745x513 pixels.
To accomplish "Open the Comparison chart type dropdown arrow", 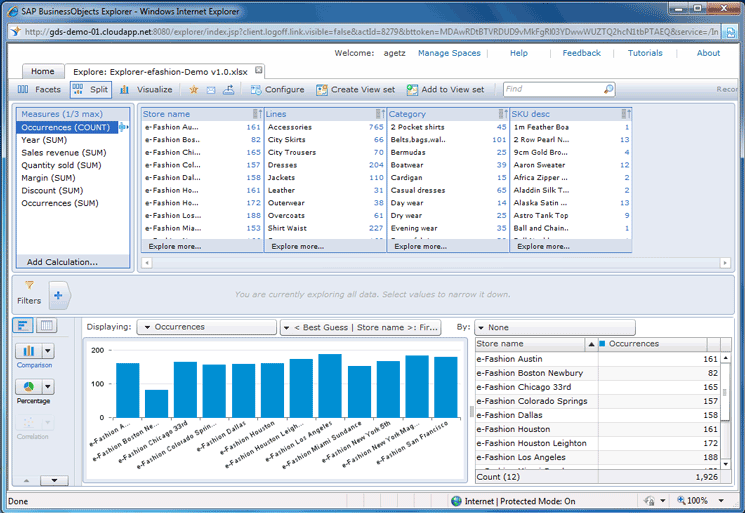I will tap(48, 351).
